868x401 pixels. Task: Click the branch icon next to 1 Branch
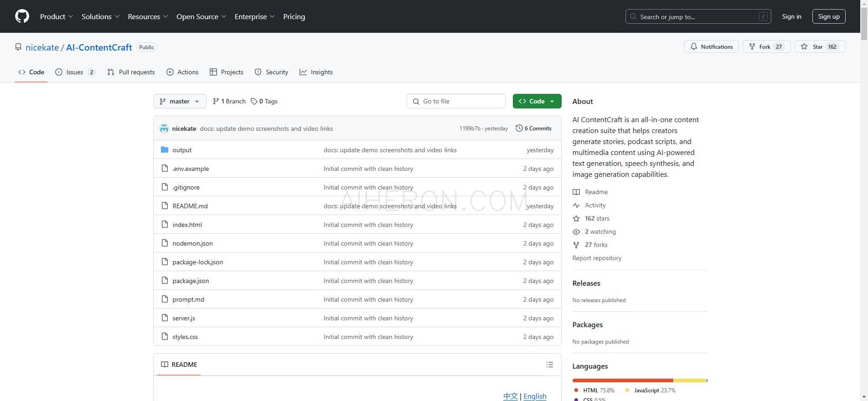pos(216,101)
